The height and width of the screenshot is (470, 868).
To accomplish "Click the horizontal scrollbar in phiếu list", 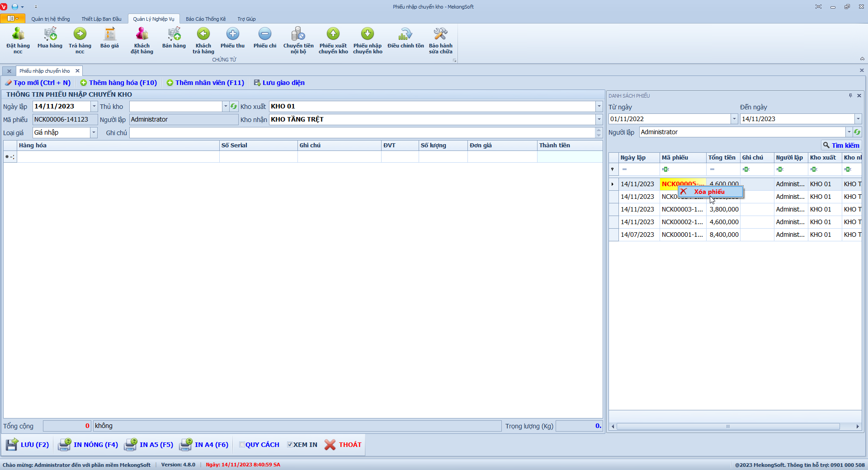I will tap(728, 427).
